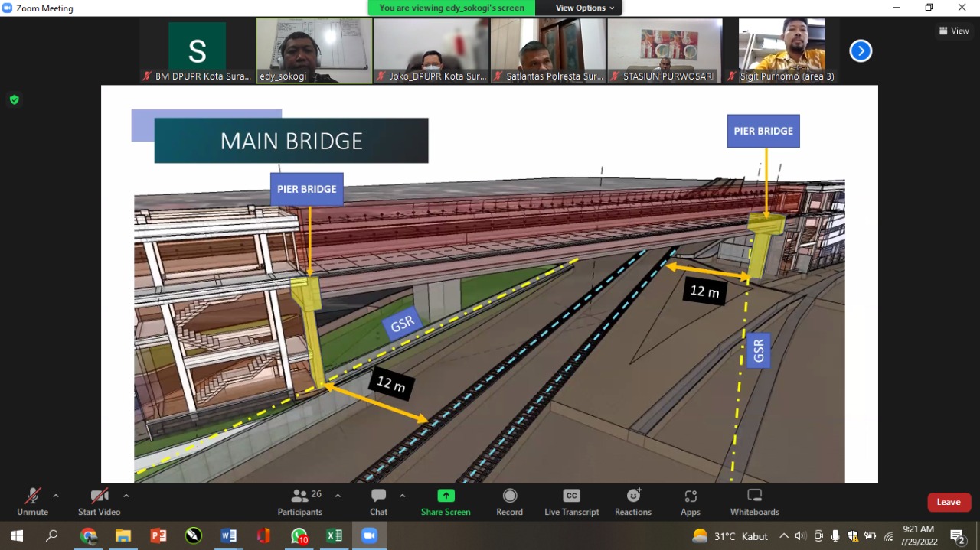Open Zoom Apps
Screen dimensions: 980x550
[690, 501]
